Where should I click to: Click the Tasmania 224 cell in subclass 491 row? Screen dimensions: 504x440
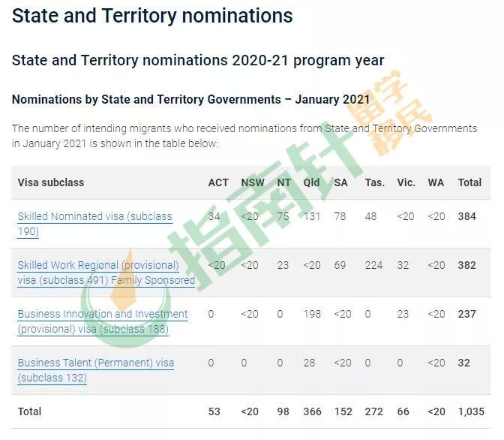click(373, 265)
